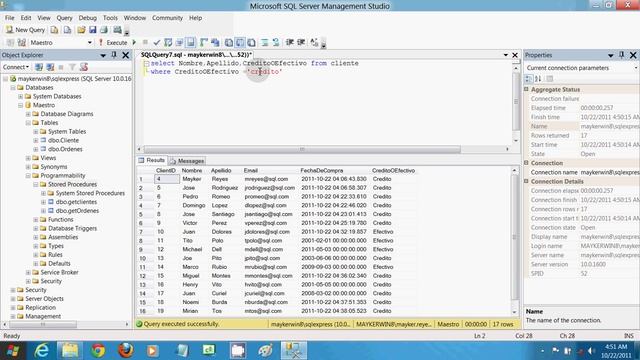Click the CreditoOEfectivo column header
The width and height of the screenshot is (640, 360).
[x=393, y=170]
